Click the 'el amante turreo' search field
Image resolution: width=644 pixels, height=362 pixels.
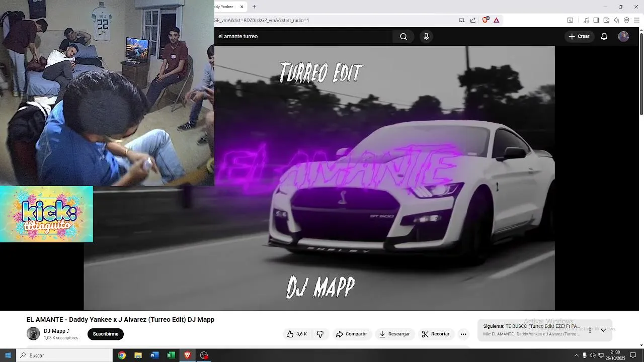click(x=303, y=36)
